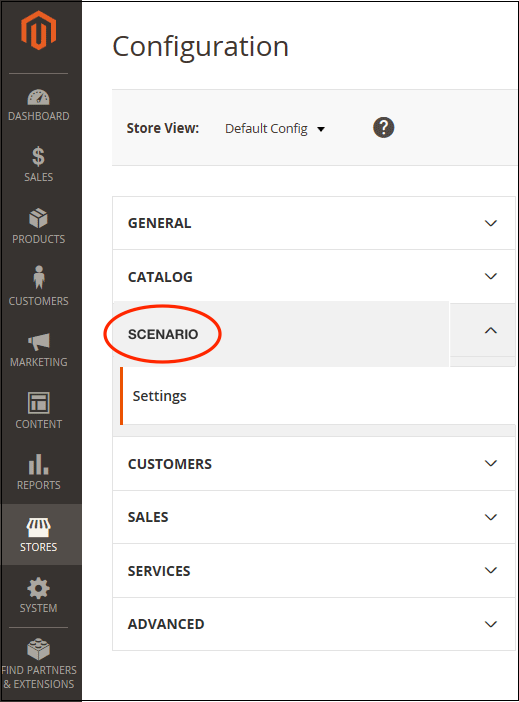
Task: Open the Sales dollar icon
Action: point(39,156)
